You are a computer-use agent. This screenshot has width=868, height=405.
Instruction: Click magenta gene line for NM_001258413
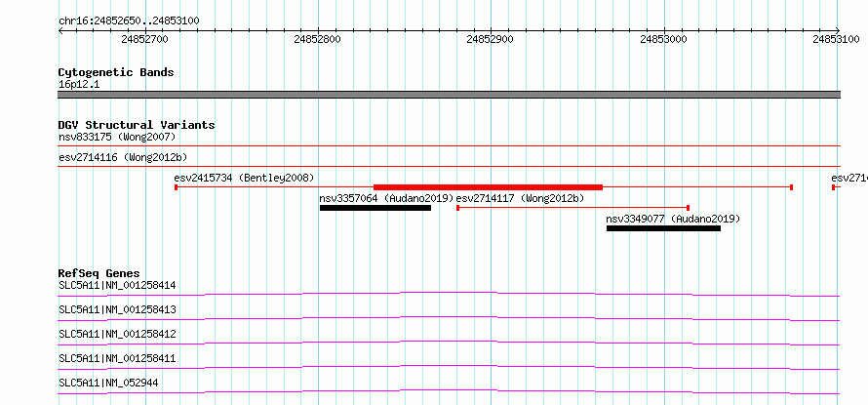(449, 318)
